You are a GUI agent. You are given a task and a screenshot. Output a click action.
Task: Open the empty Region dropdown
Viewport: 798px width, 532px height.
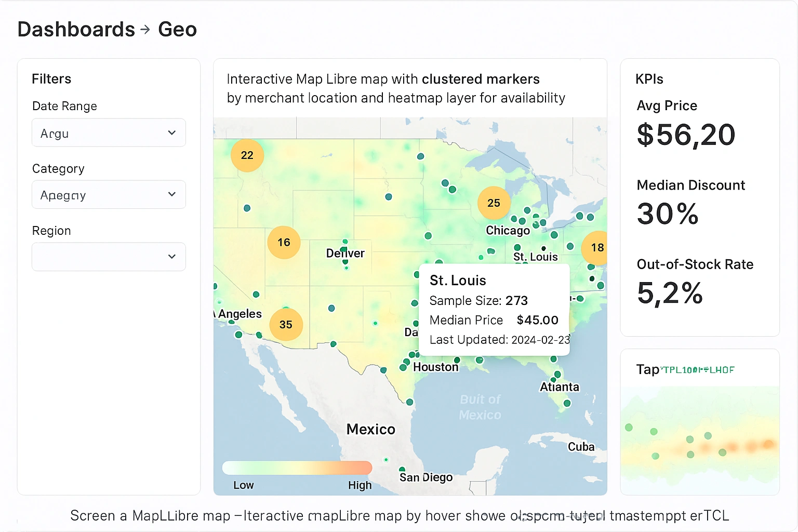coord(109,257)
